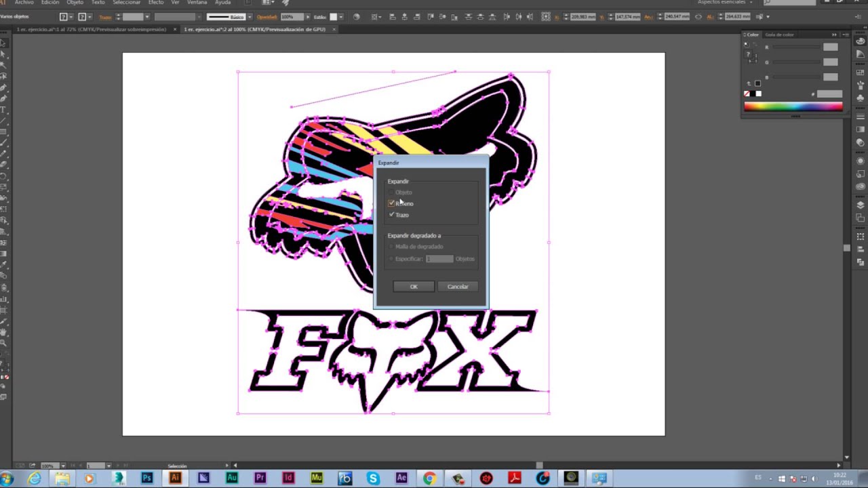Edit the X position value field

(584, 17)
